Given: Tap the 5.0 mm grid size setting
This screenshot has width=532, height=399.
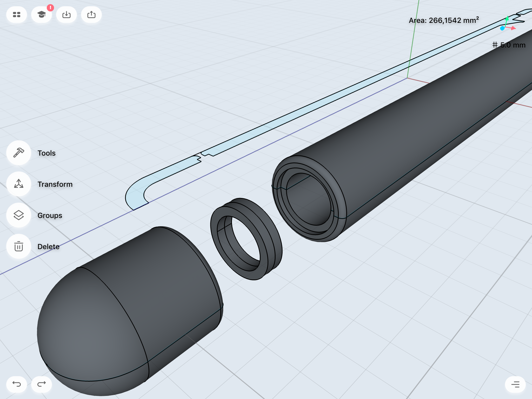Looking at the screenshot, I should click(x=509, y=45).
